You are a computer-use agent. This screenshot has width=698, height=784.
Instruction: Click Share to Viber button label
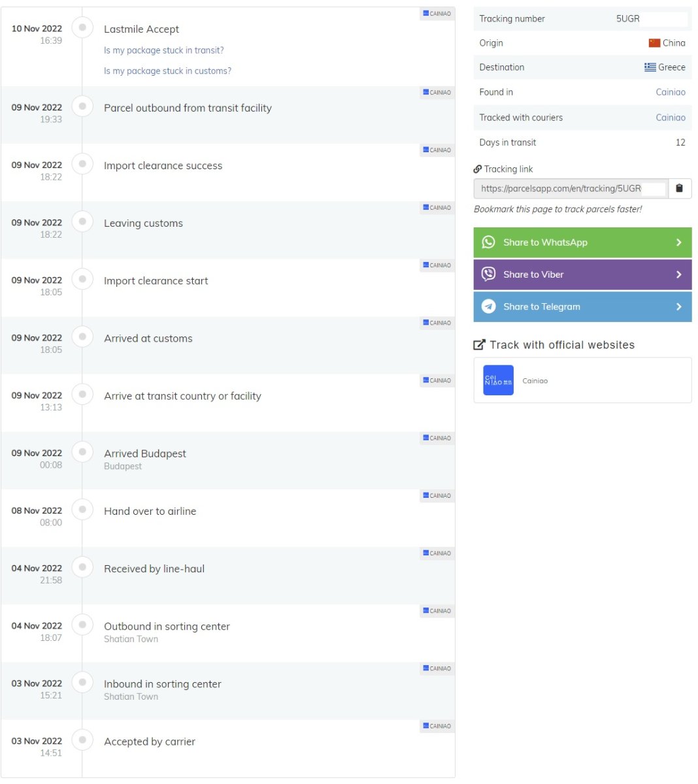click(533, 274)
